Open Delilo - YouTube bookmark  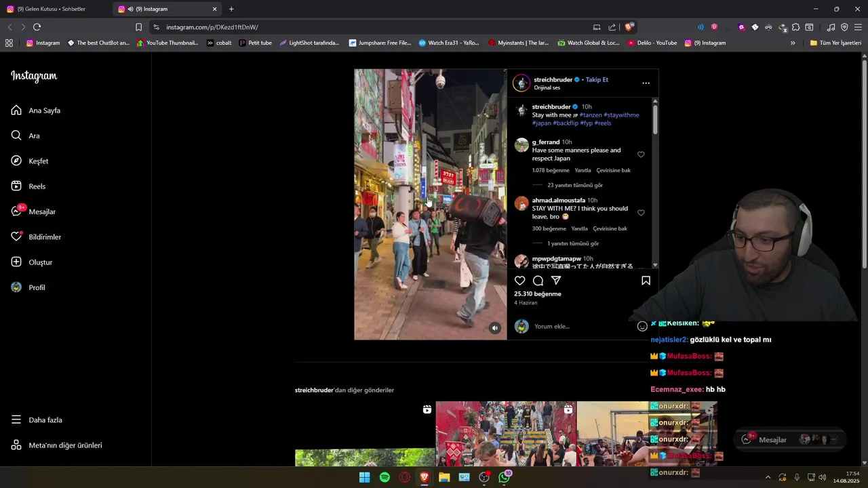[652, 43]
